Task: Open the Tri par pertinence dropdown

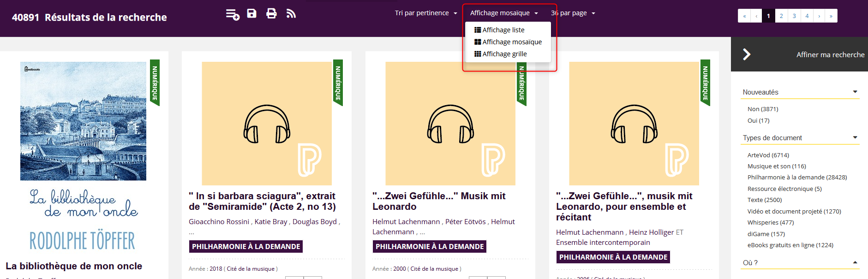Action: 425,13
